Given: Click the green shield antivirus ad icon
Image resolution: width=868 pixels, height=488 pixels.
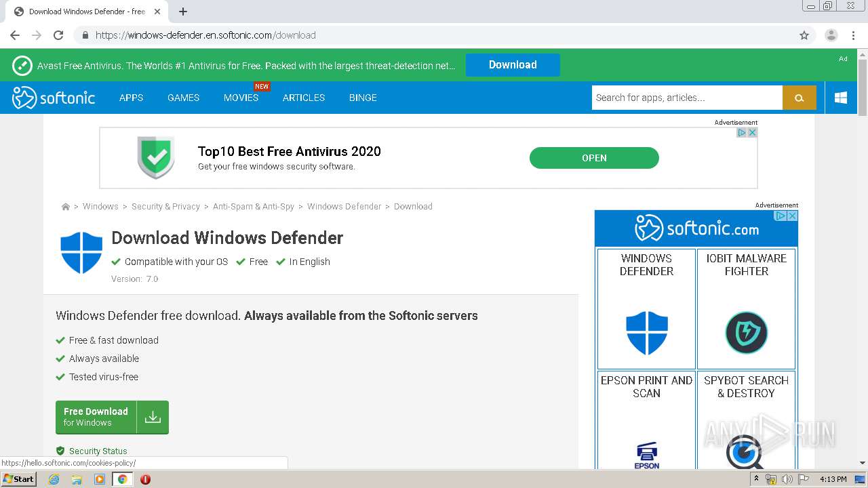Looking at the screenshot, I should click(156, 157).
